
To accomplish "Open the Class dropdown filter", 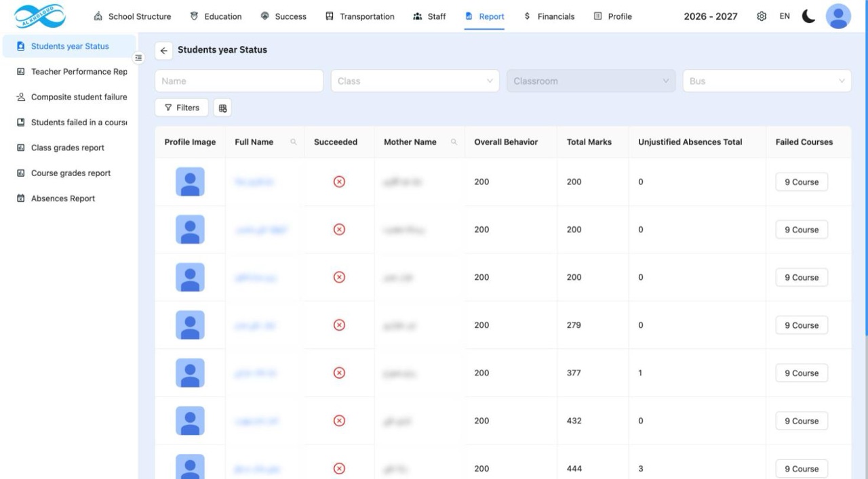I will tap(415, 81).
